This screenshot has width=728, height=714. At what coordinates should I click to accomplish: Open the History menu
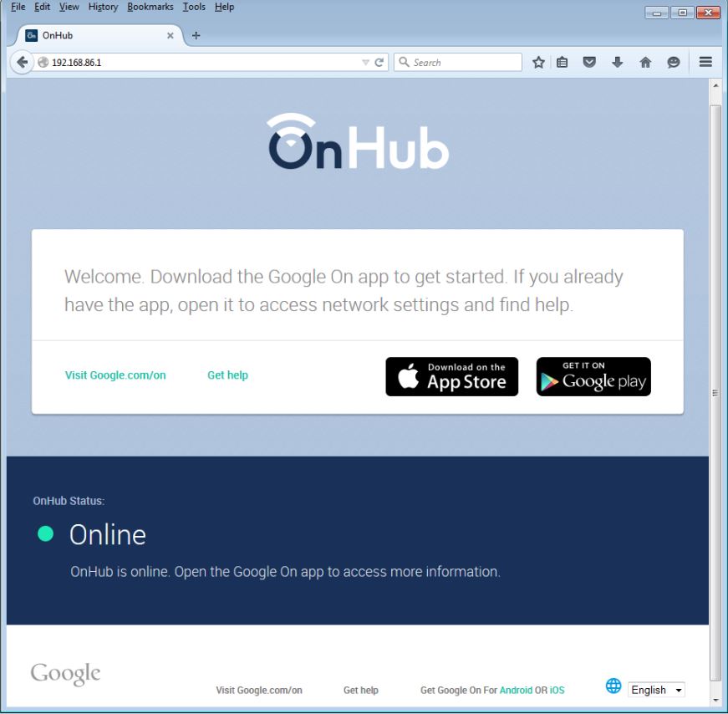[x=103, y=7]
